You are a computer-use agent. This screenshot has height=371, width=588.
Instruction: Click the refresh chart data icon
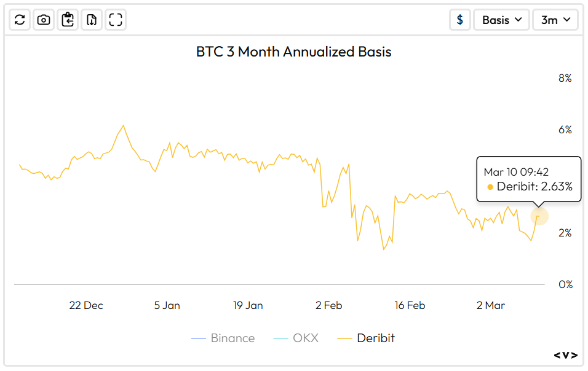tap(20, 20)
